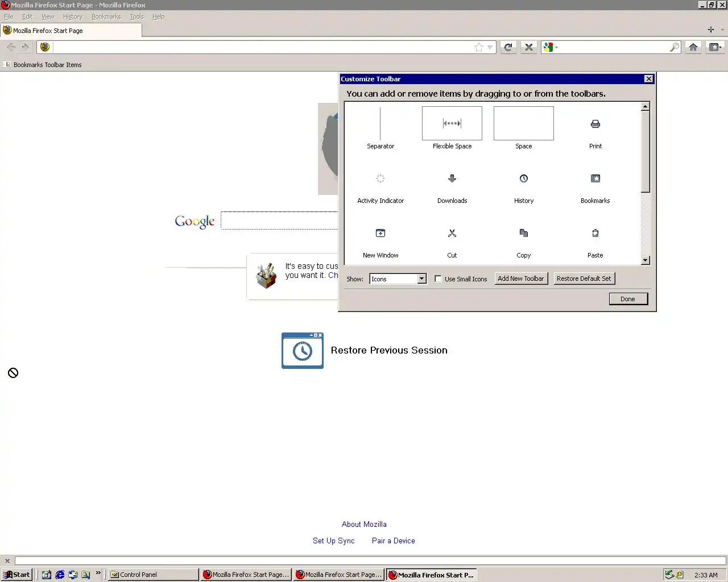Open a new tab with plus button
Viewport: 728px width, 582px height.
pos(710,30)
